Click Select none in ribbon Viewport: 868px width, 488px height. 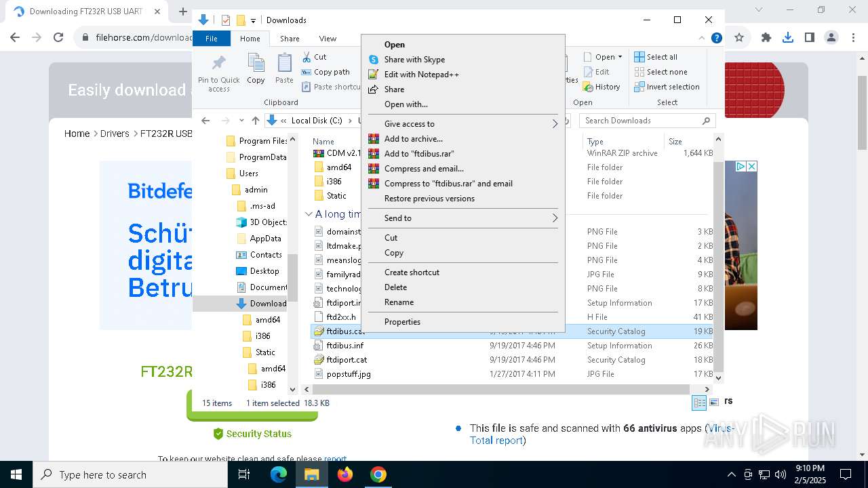tap(661, 72)
